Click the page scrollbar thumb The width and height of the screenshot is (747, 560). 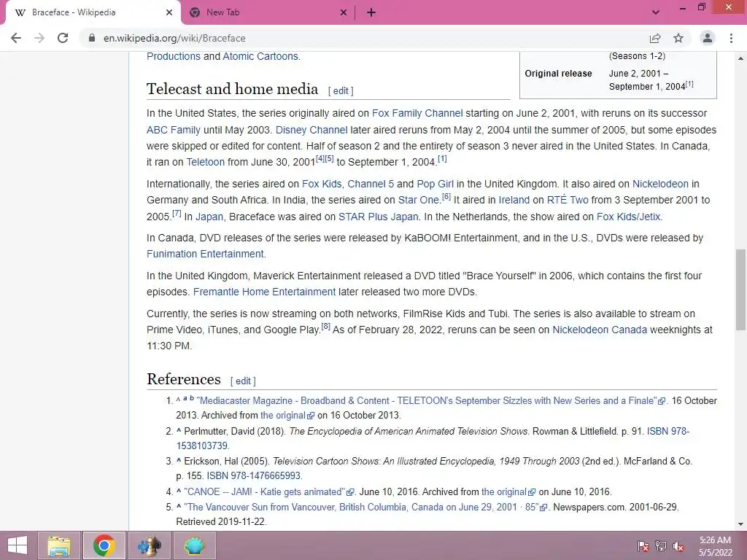tap(740, 289)
